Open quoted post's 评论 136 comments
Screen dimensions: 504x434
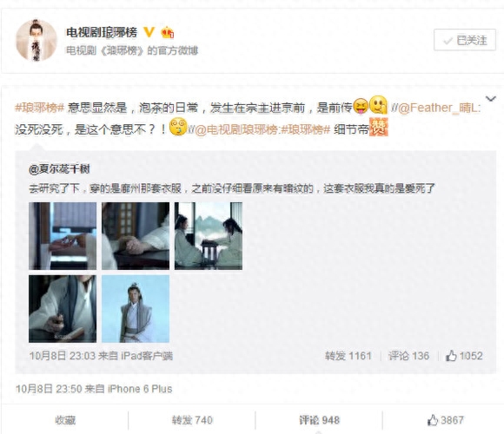(x=408, y=356)
